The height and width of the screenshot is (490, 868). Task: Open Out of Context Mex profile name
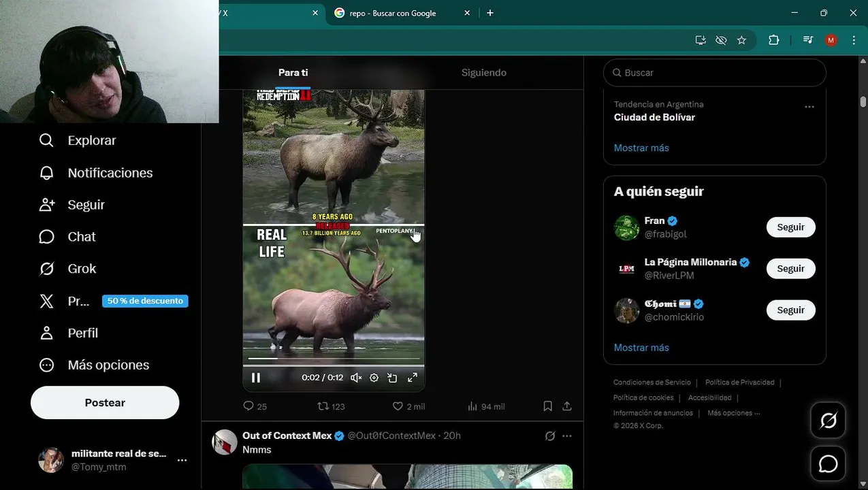[x=287, y=436]
